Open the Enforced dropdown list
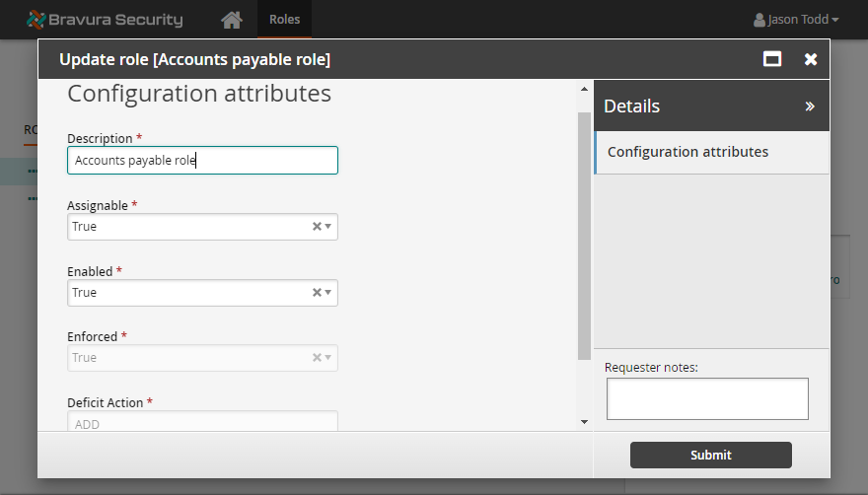 (x=202, y=358)
